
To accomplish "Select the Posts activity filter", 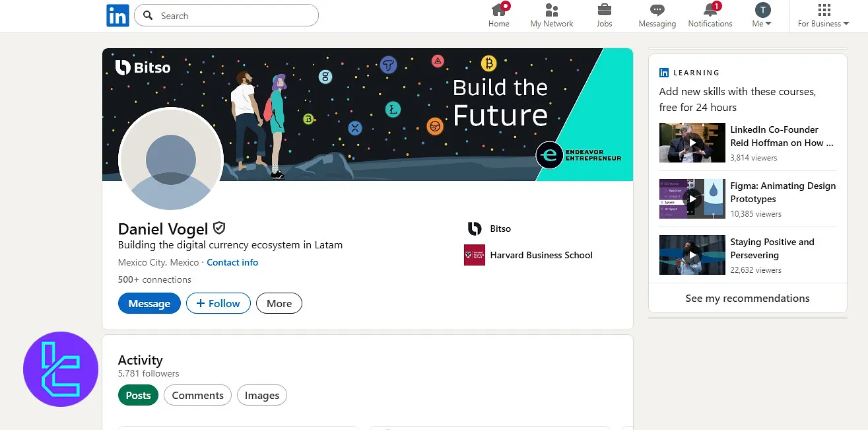I will [139, 396].
